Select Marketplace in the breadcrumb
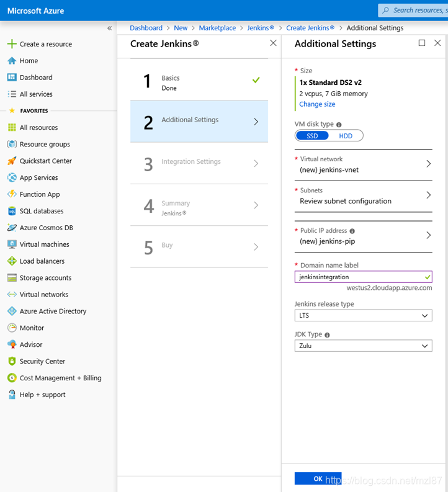 pyautogui.click(x=217, y=28)
